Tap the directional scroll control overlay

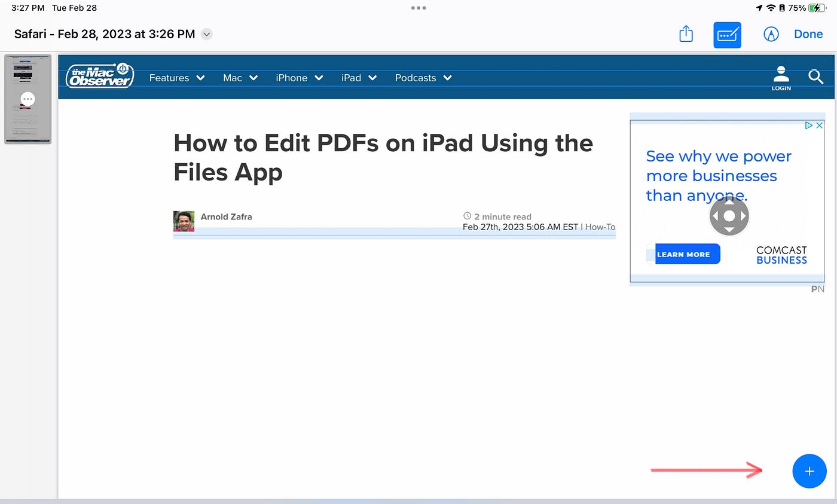pos(729,216)
